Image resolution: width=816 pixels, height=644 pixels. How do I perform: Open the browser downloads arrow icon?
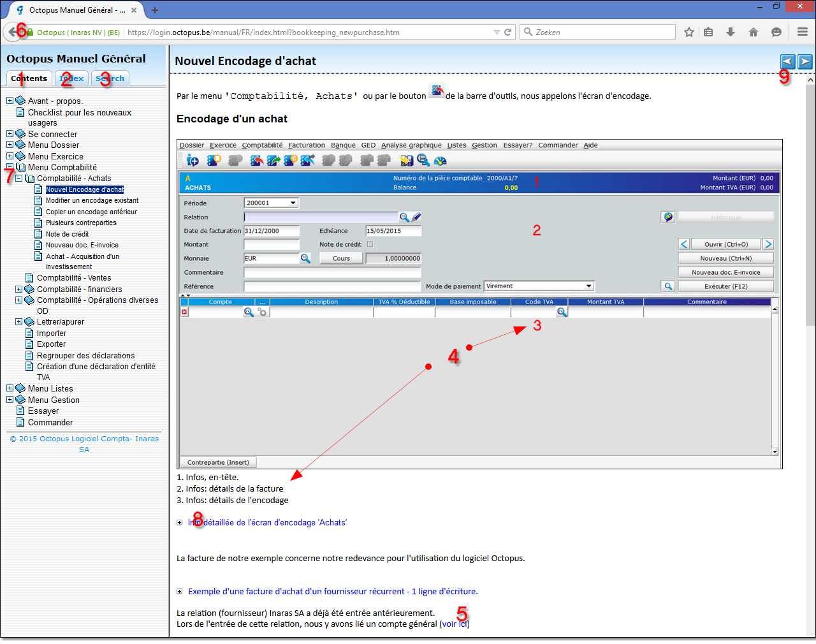point(731,32)
